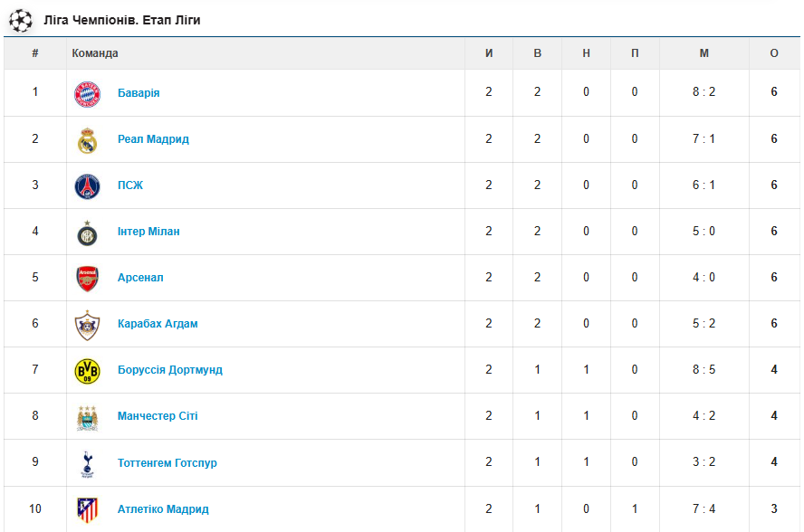Click the Qarabag Agdam club crest
The height and width of the screenshot is (532, 804).
(x=87, y=325)
